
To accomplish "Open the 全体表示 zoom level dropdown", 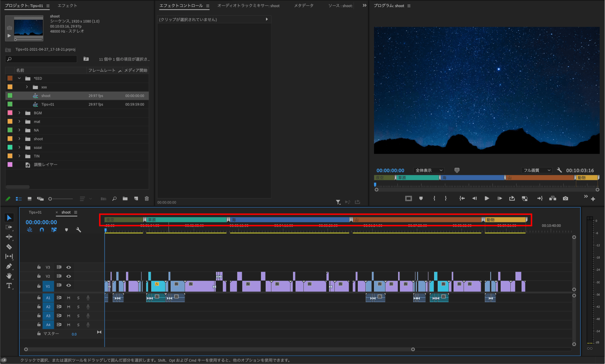I will (x=428, y=170).
